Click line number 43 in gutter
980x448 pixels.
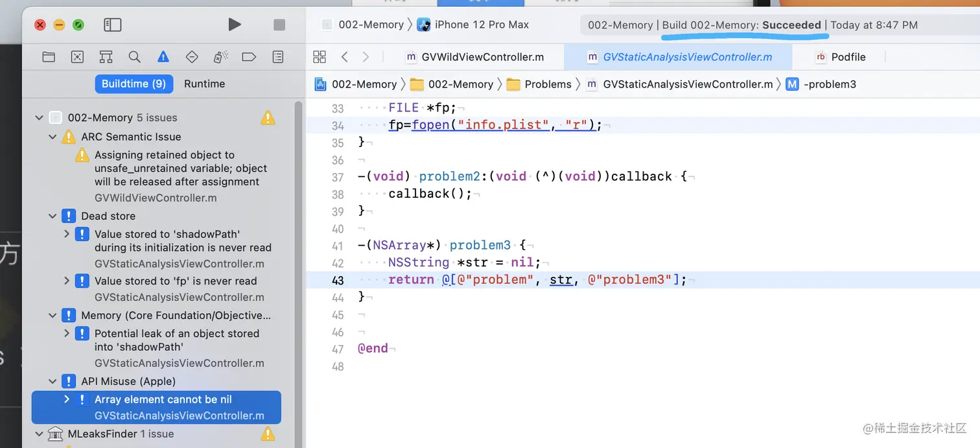tap(338, 280)
